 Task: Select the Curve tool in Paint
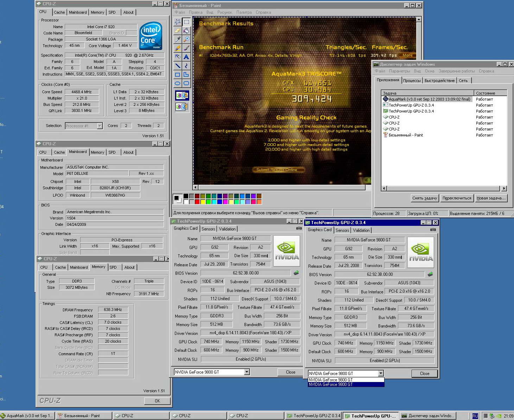(x=186, y=65)
